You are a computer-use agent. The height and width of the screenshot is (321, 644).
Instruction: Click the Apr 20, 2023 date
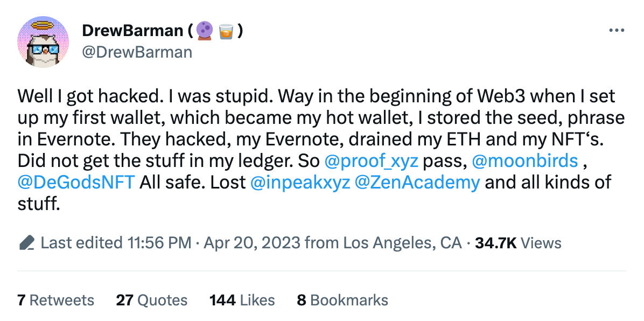252,243
